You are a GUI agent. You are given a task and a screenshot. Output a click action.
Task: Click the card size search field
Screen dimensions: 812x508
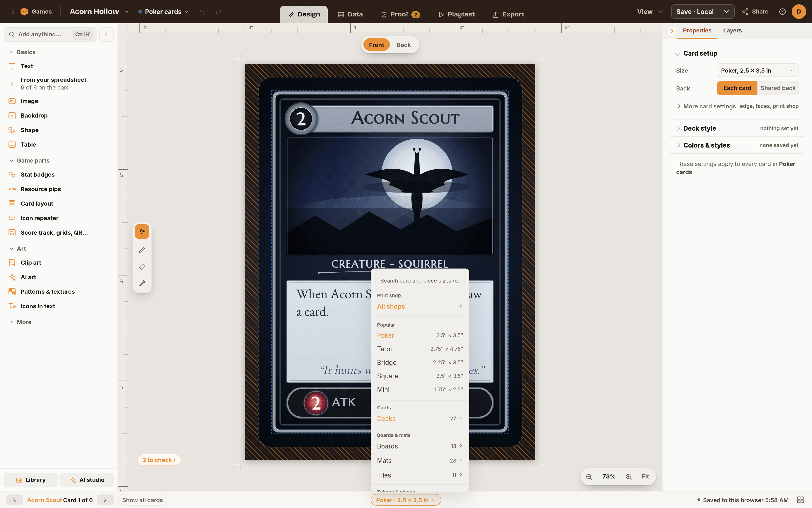pyautogui.click(x=420, y=281)
